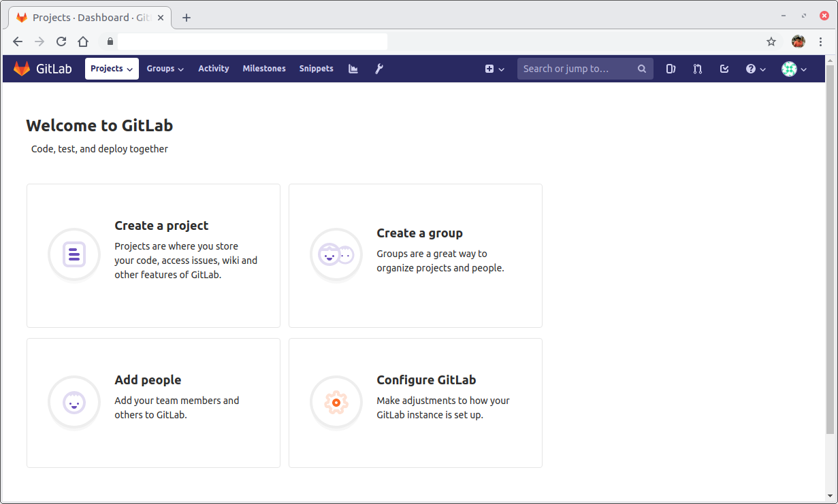The height and width of the screenshot is (504, 838).
Task: Click the plus new item icon
Action: 489,69
